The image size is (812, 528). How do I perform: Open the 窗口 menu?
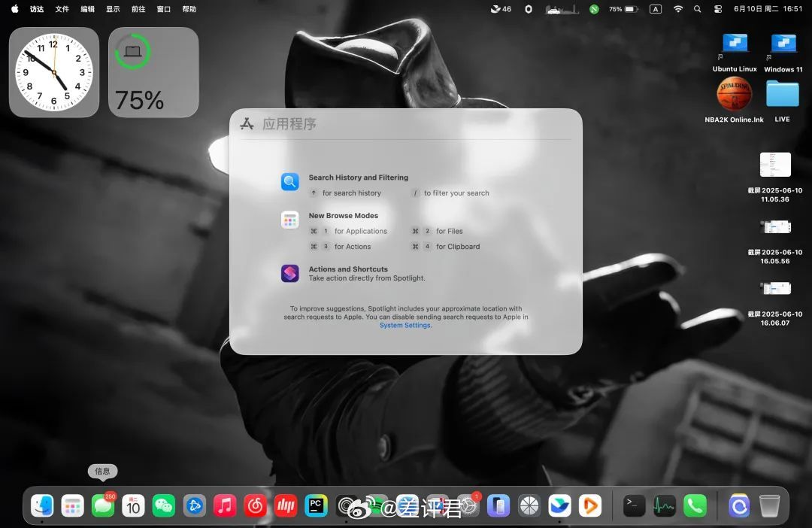coord(164,9)
